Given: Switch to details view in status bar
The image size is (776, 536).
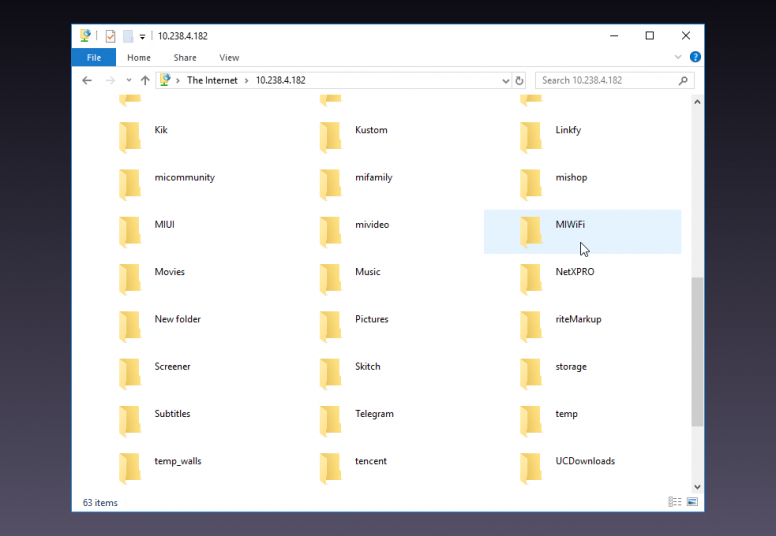Looking at the screenshot, I should click(x=674, y=502).
